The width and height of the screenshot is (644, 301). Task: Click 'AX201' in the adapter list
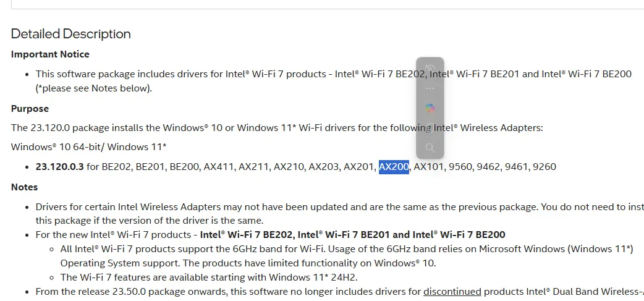(358, 167)
